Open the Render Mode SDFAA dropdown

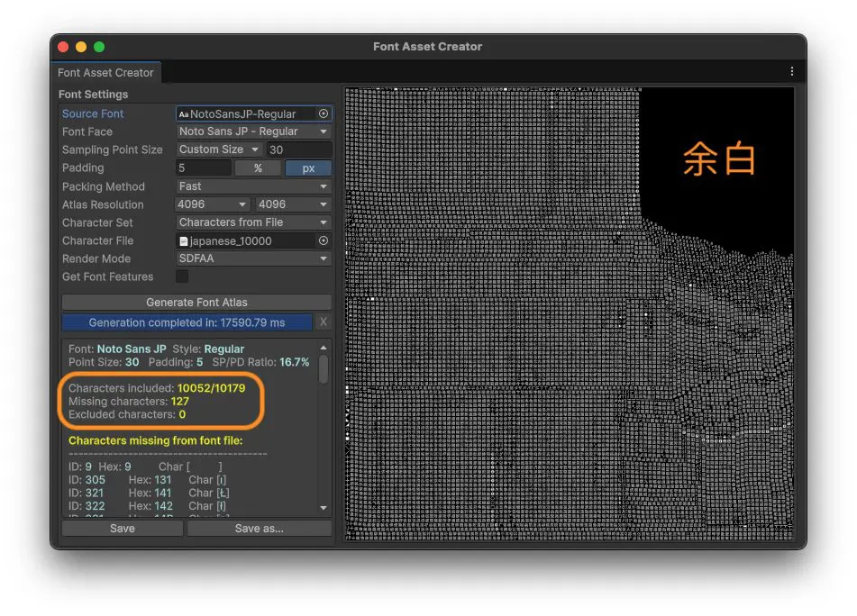click(x=252, y=258)
